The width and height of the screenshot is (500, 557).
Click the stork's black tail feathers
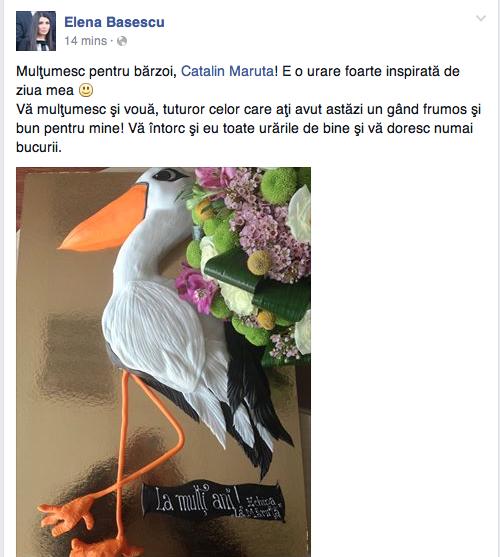(x=256, y=409)
